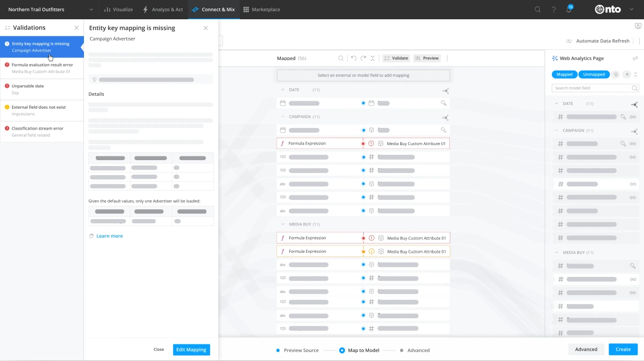Click the swap arrows beside Web Analytics Page
This screenshot has height=361, width=644.
tap(635, 58)
